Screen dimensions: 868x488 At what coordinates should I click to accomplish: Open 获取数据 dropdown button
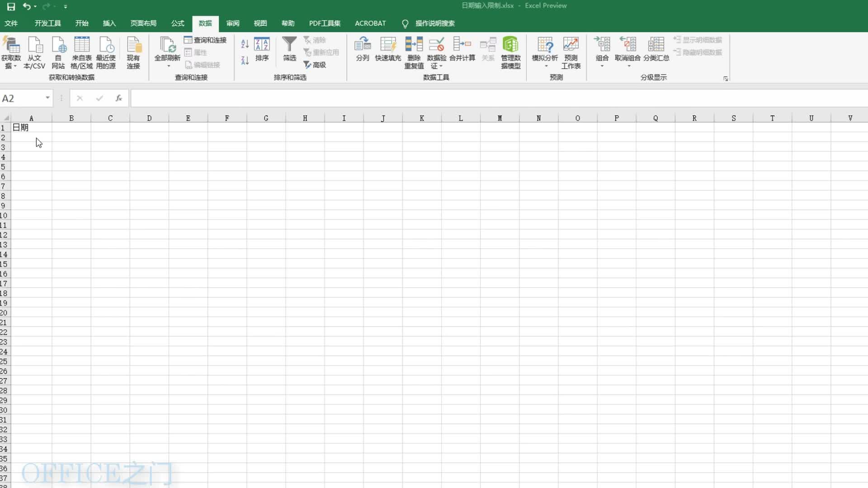[x=11, y=52]
